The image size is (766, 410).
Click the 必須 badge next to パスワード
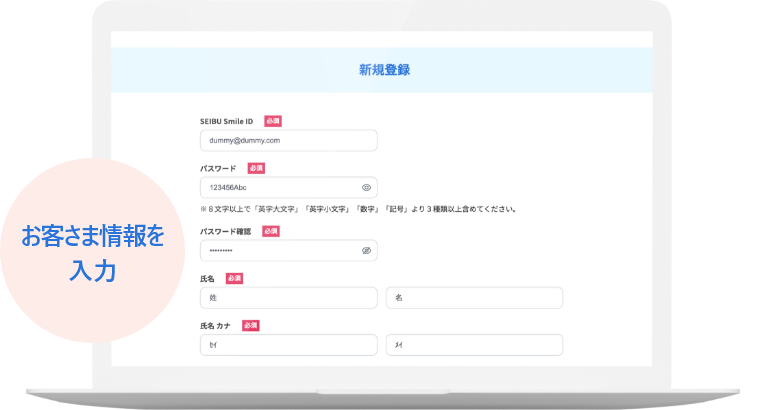tap(256, 168)
